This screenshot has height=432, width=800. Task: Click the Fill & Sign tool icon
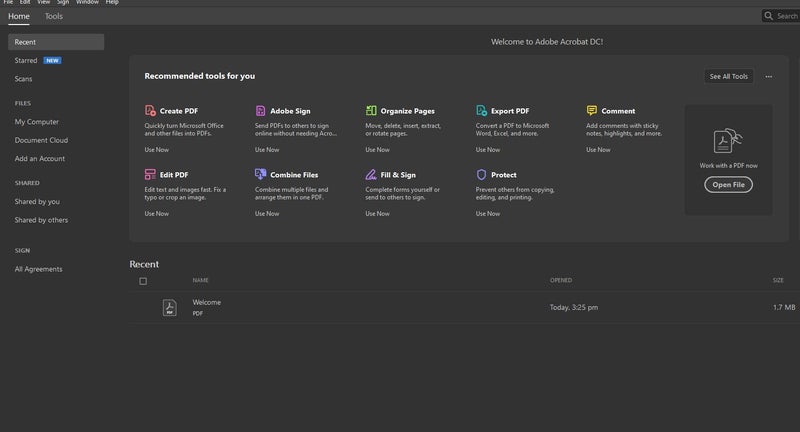(x=371, y=174)
